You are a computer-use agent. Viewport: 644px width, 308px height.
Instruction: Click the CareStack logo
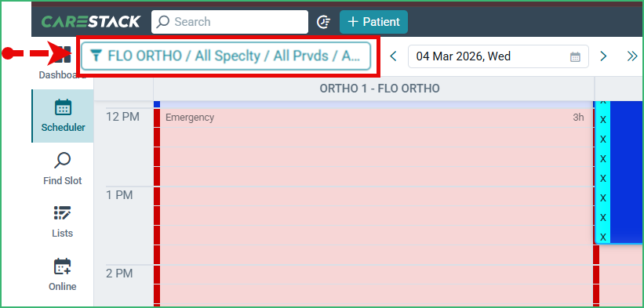pyautogui.click(x=91, y=22)
